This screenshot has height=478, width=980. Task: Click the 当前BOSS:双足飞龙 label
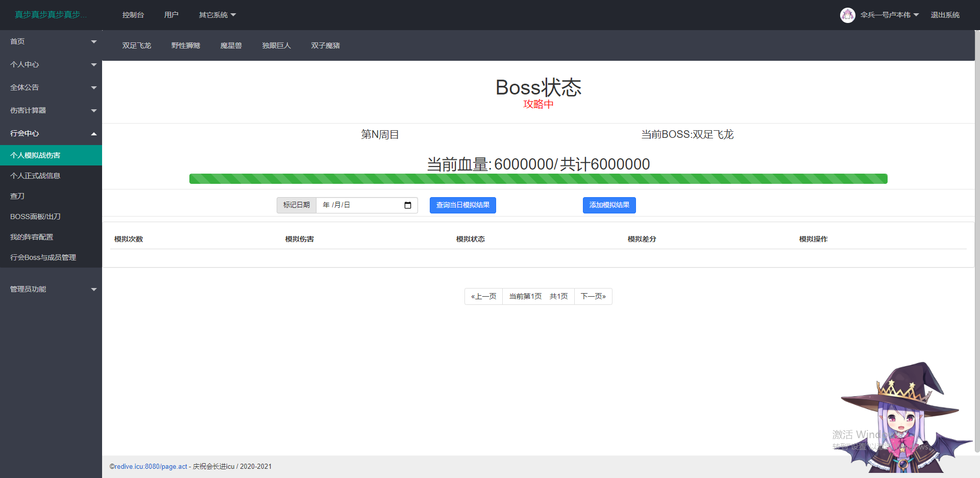point(688,134)
